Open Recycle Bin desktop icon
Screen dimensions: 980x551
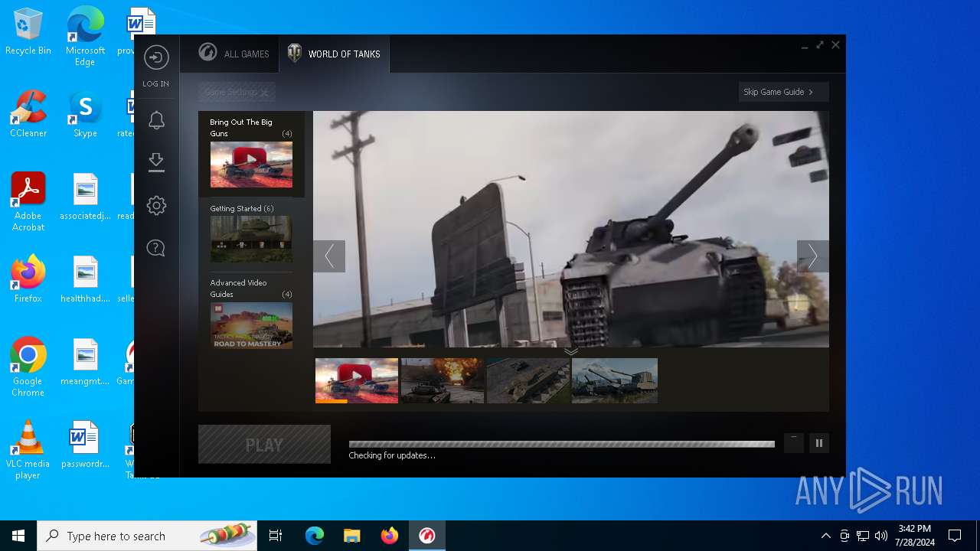point(28,32)
